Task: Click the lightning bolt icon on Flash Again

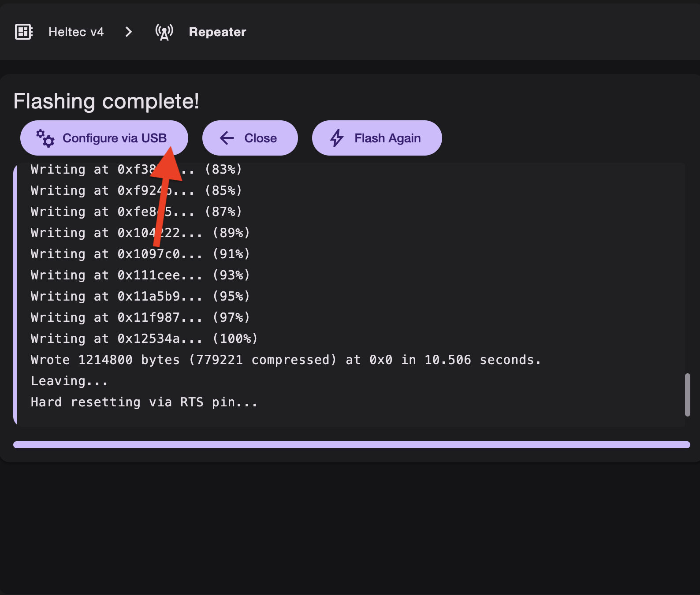Action: coord(337,138)
